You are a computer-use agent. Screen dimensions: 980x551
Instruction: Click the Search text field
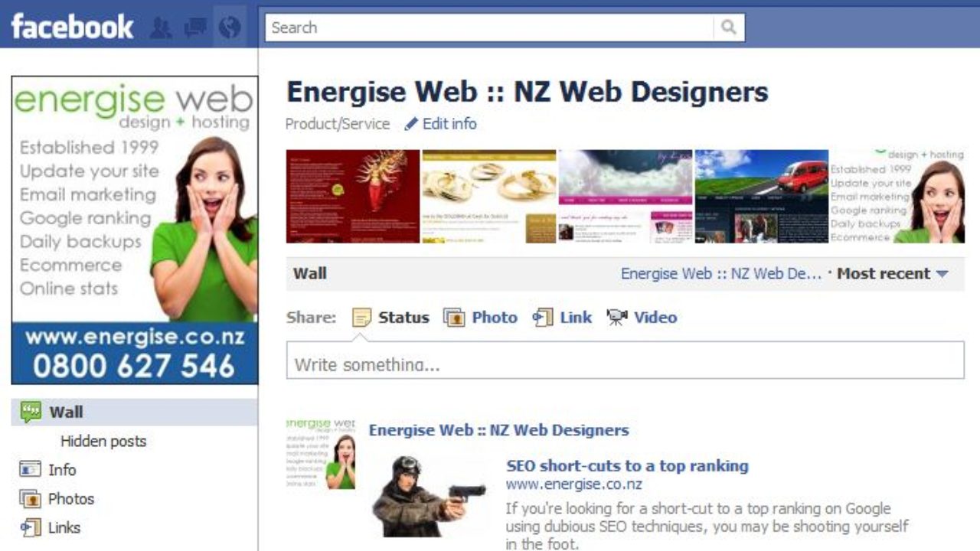pos(490,28)
